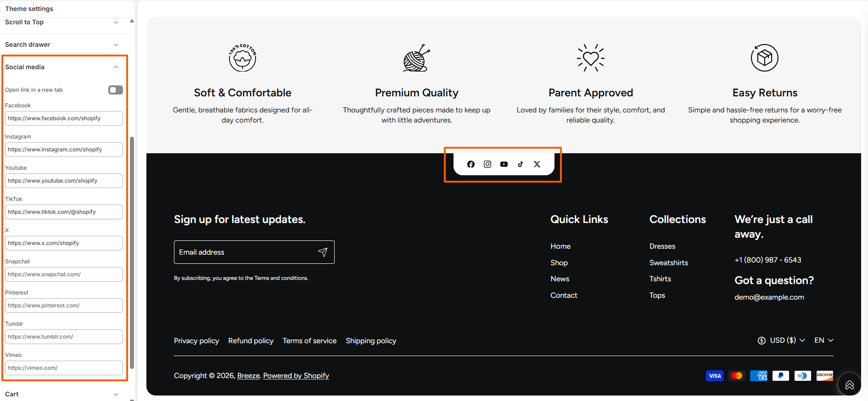This screenshot has width=868, height=401.
Task: Click the glowing heart Parent Approved icon
Action: click(591, 58)
